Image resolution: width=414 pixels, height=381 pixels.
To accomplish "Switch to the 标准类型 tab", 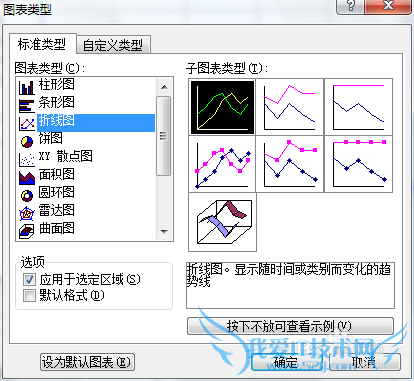I will pos(42,44).
